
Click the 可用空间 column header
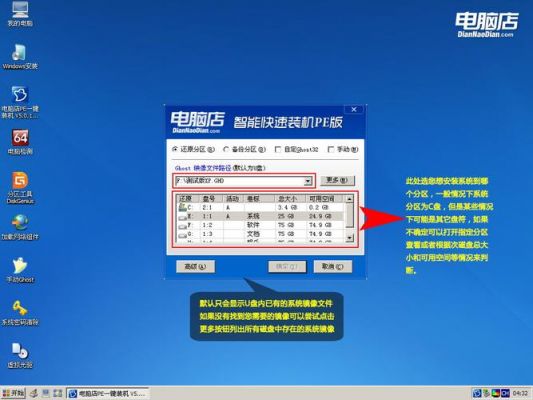(x=324, y=199)
